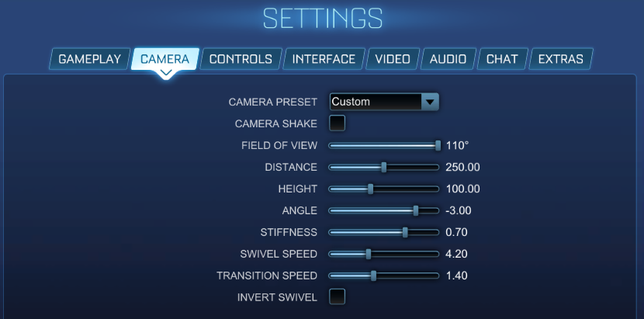This screenshot has width=644, height=319.
Task: Enable the Camera Shake checkbox
Action: [338, 123]
